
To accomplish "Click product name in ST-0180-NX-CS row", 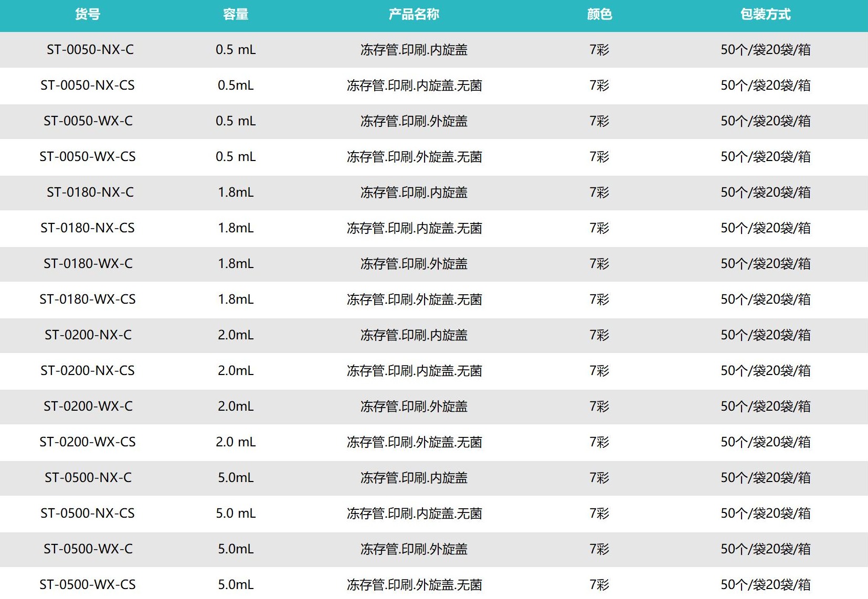I will (415, 228).
